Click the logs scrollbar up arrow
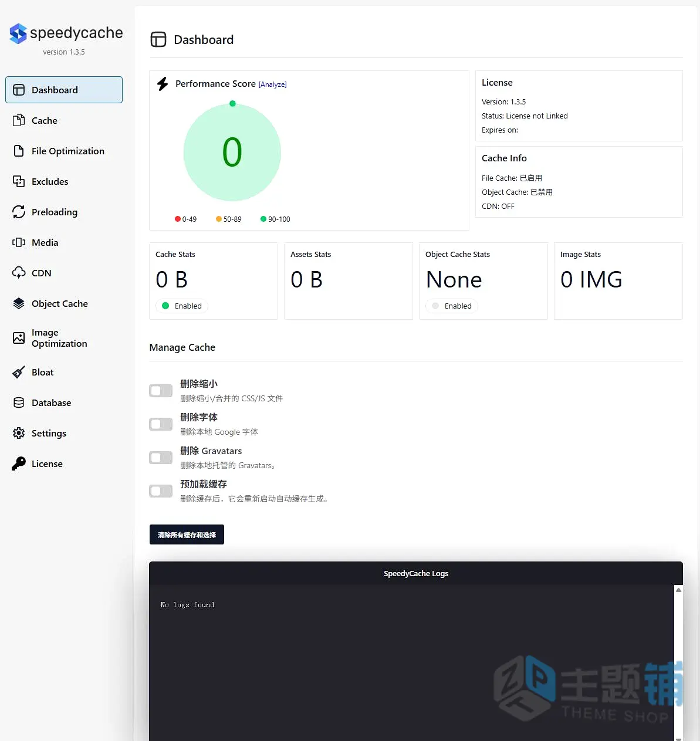The height and width of the screenshot is (741, 700). click(678, 590)
